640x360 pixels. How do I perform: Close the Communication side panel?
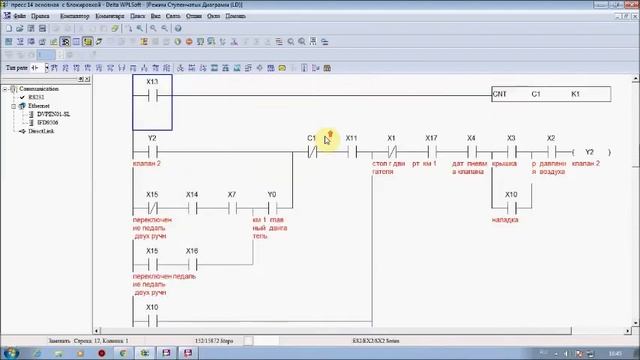pos(87,79)
